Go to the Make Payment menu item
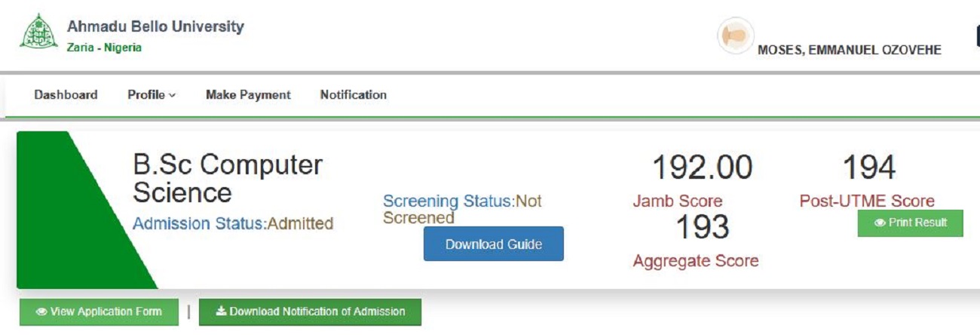The height and width of the screenshot is (335, 980). [x=248, y=95]
